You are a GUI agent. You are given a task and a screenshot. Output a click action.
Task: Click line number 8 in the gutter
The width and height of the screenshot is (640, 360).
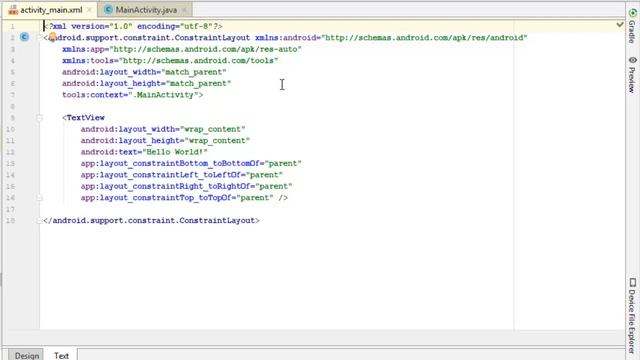13,107
